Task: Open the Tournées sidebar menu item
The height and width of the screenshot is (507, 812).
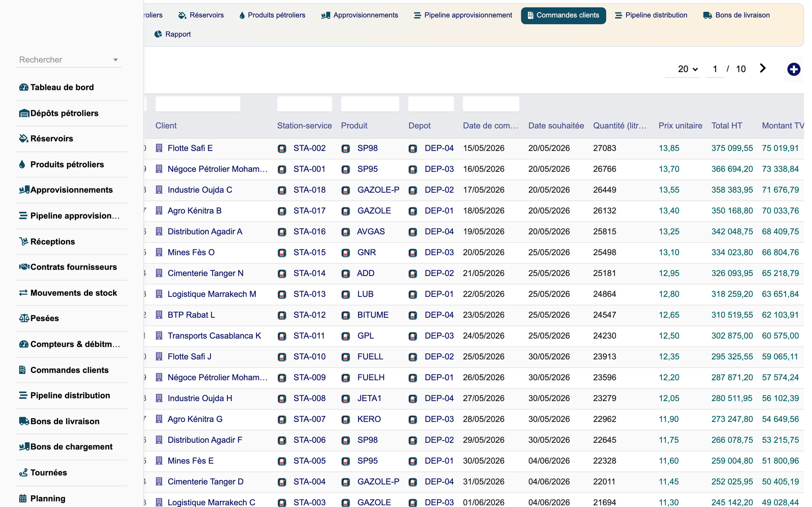Action: click(72, 472)
